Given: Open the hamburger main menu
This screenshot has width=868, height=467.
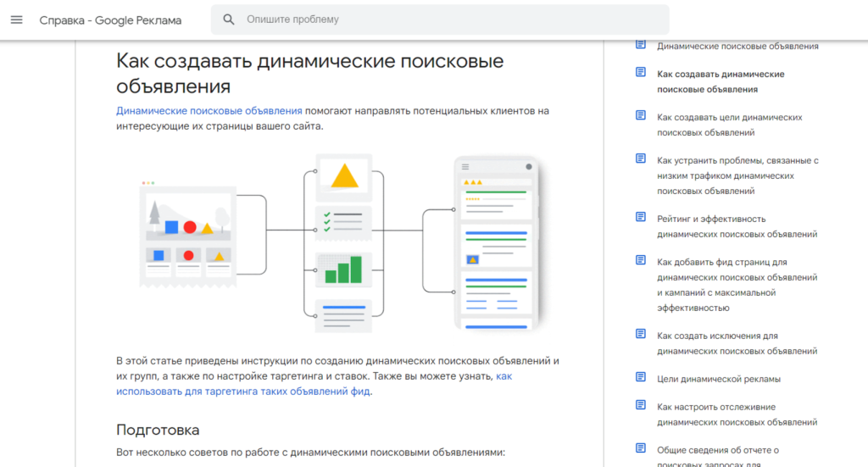Looking at the screenshot, I should [17, 20].
